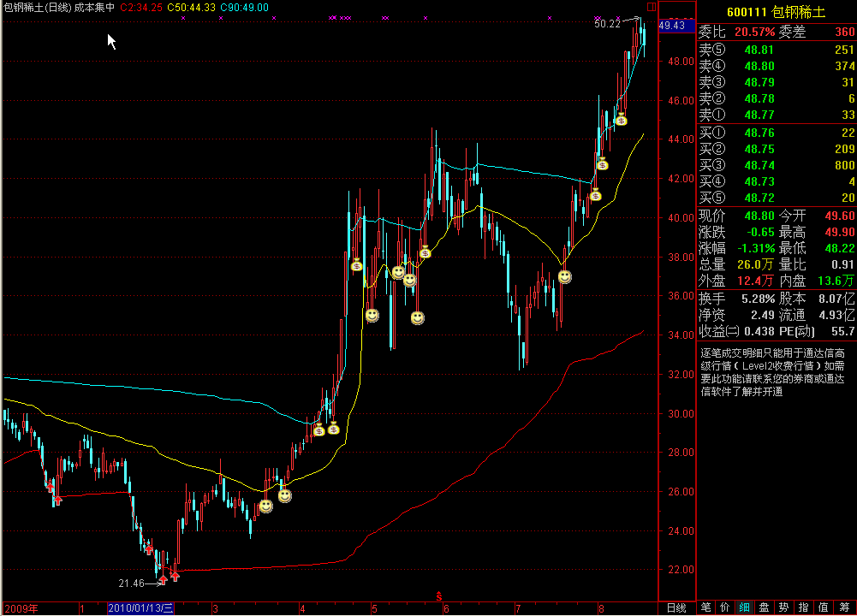Click the 包钢稀土(日线) 成本集中 indicator title

(59, 8)
